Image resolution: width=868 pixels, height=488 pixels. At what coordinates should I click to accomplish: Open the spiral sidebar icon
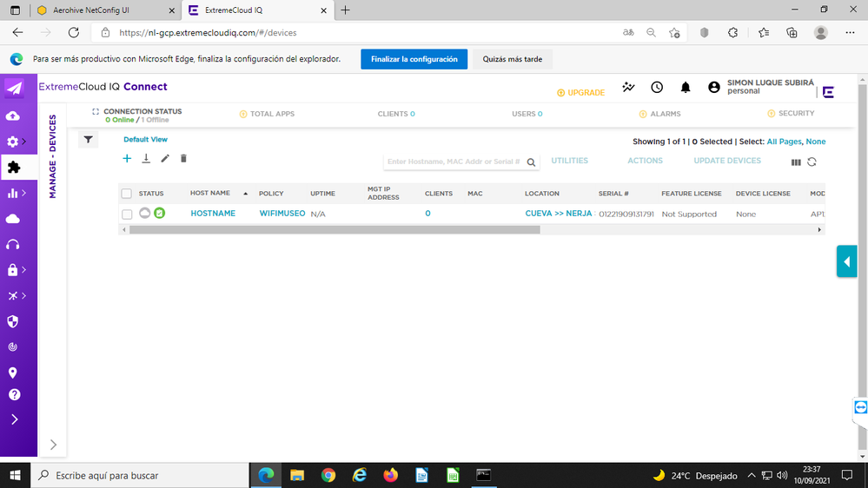coord(13,347)
